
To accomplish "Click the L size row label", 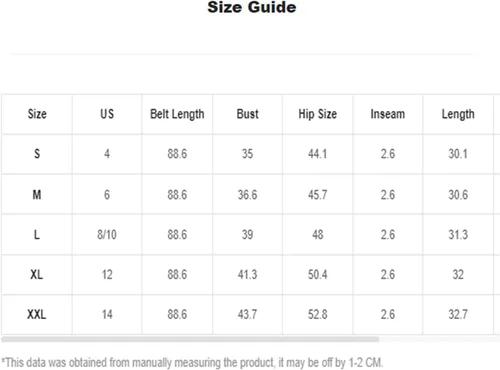I will [x=37, y=235].
